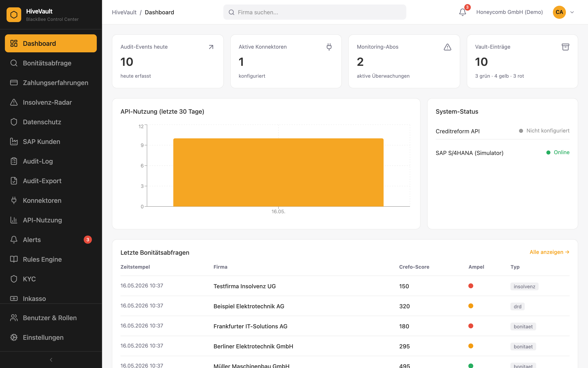This screenshot has width=588, height=368.
Task: Click the plug icon on Aktive Konnektoren card
Action: pos(329,47)
